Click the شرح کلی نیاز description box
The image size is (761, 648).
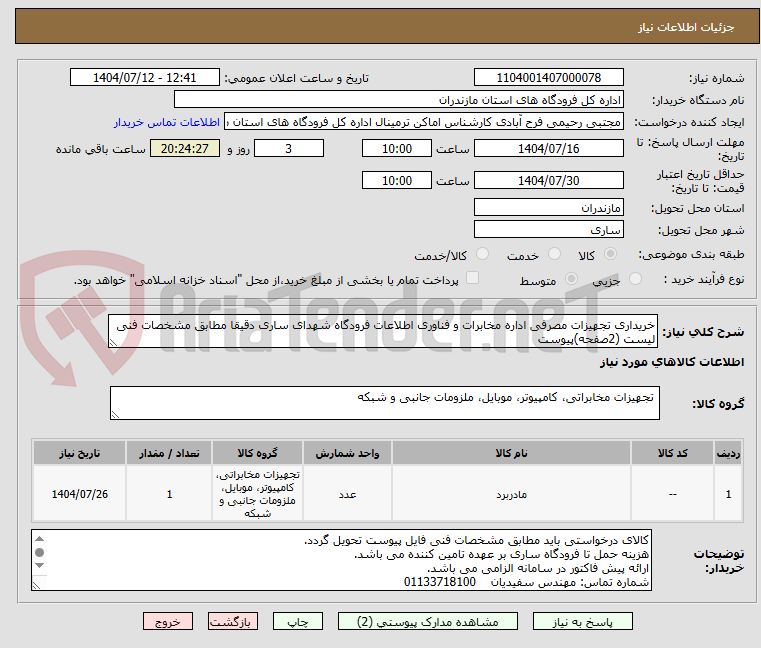point(383,332)
